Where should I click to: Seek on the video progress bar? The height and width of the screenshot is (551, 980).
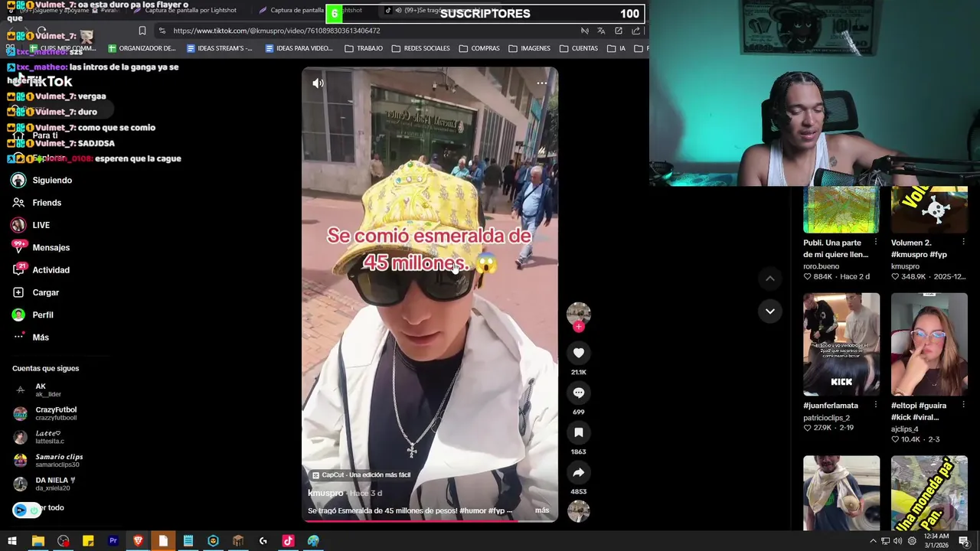tap(430, 521)
